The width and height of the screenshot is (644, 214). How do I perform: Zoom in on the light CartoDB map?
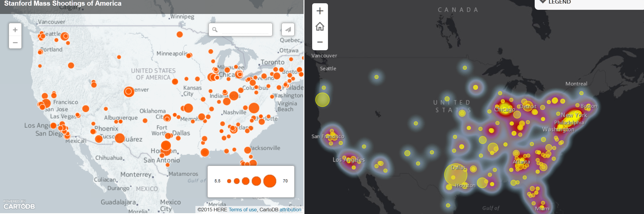click(x=15, y=30)
